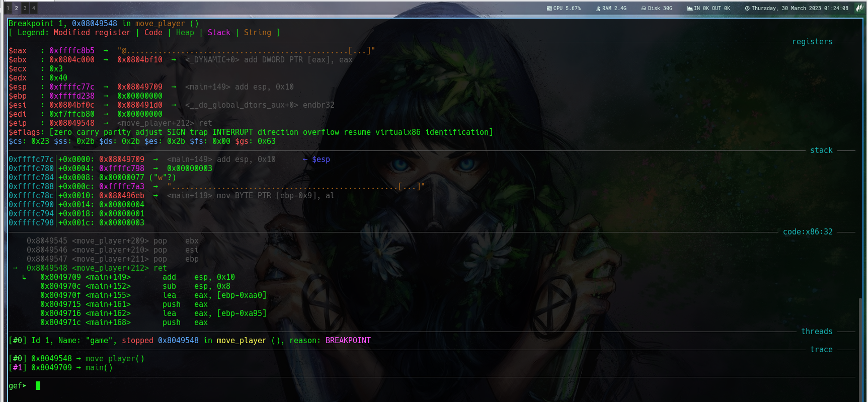Click the $ebp value 0xffffd238
Viewport: 868px width, 402px height.
coord(72,96)
